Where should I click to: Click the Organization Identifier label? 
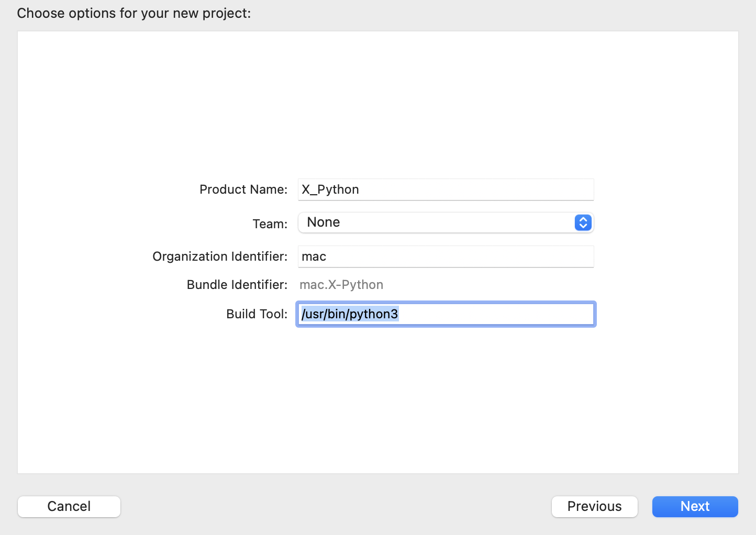point(219,257)
